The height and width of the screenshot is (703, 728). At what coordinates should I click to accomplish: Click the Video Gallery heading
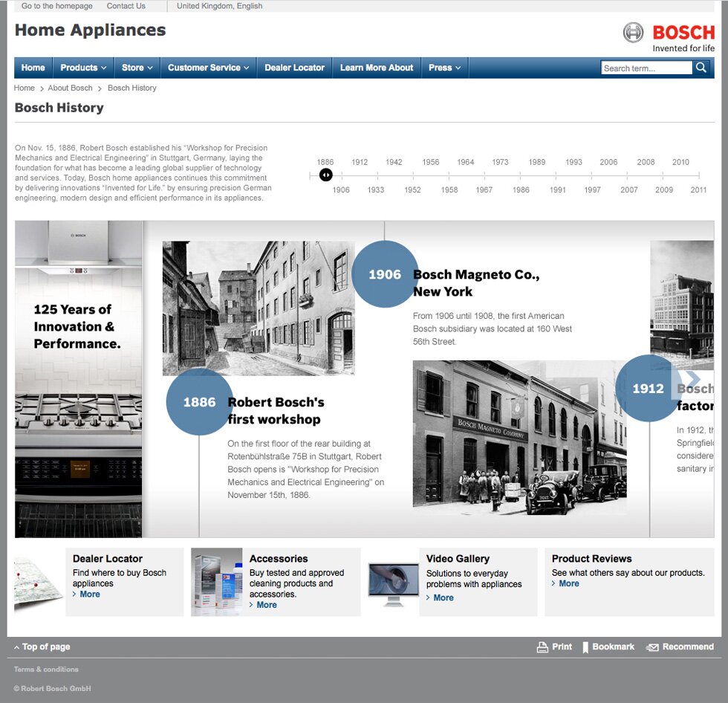pyautogui.click(x=458, y=559)
